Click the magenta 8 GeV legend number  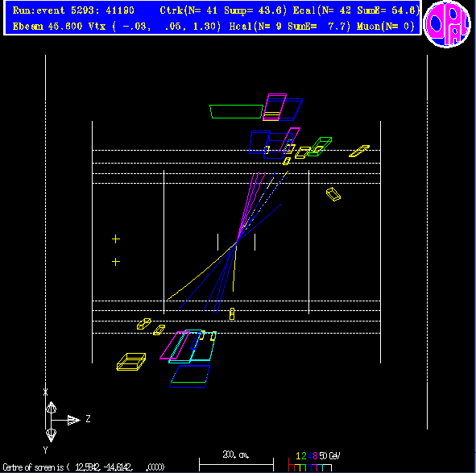[315, 456]
